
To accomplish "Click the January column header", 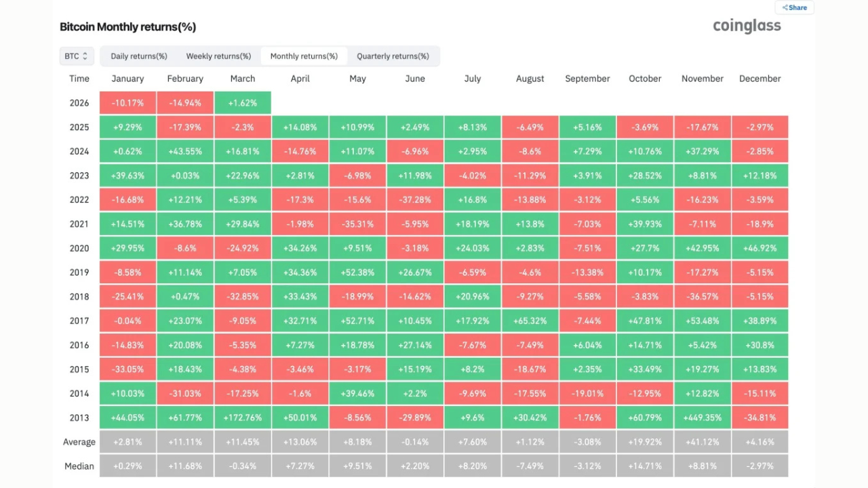I will point(127,79).
